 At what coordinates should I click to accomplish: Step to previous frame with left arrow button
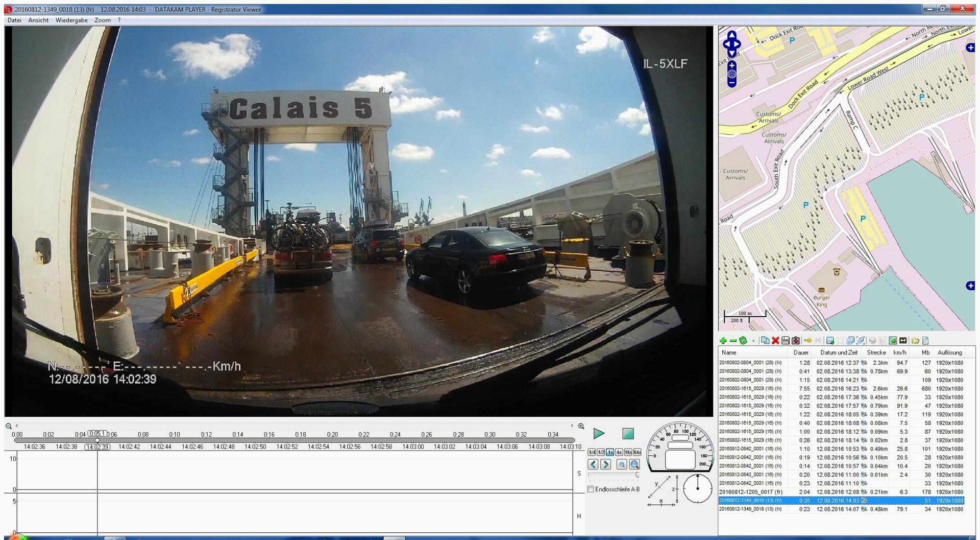click(x=593, y=464)
